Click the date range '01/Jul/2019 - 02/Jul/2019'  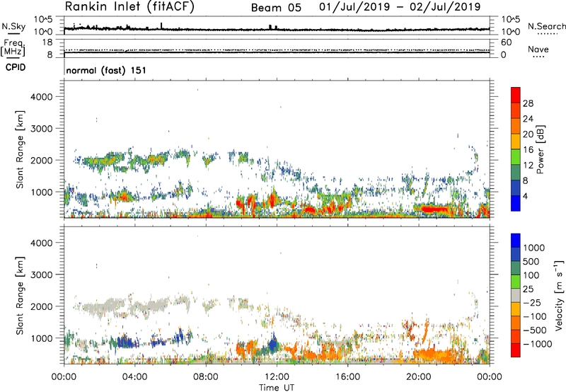400,7
